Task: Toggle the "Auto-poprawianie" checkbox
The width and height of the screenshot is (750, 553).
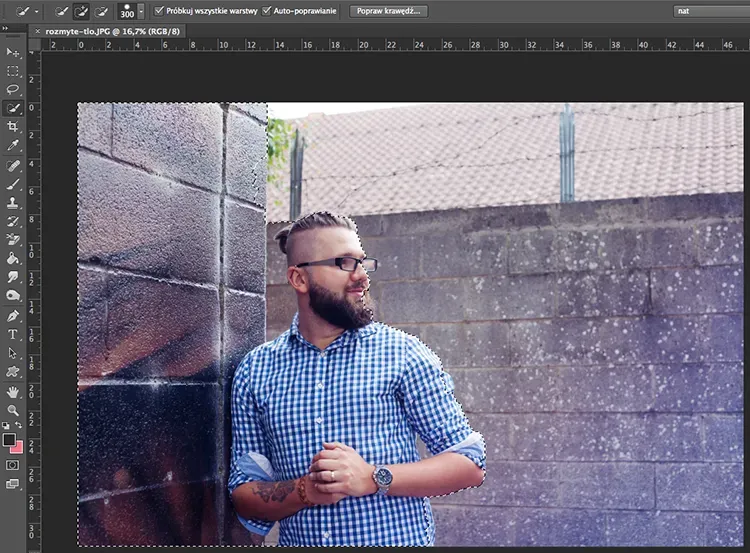Action: pos(267,11)
